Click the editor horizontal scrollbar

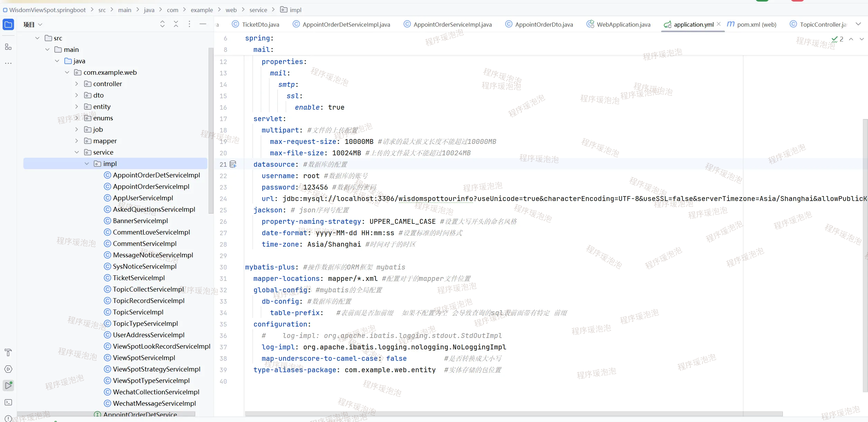click(x=513, y=414)
